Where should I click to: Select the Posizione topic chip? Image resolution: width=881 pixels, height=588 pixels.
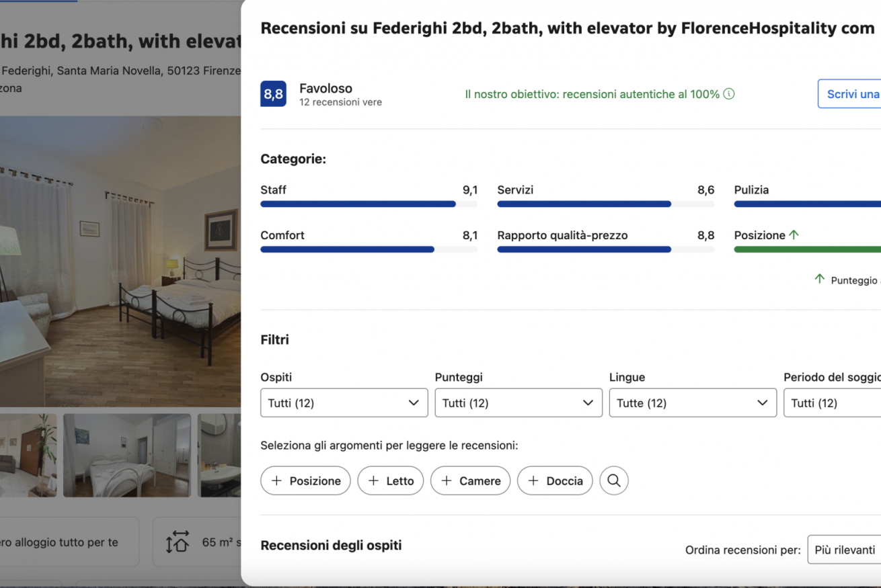click(x=305, y=480)
